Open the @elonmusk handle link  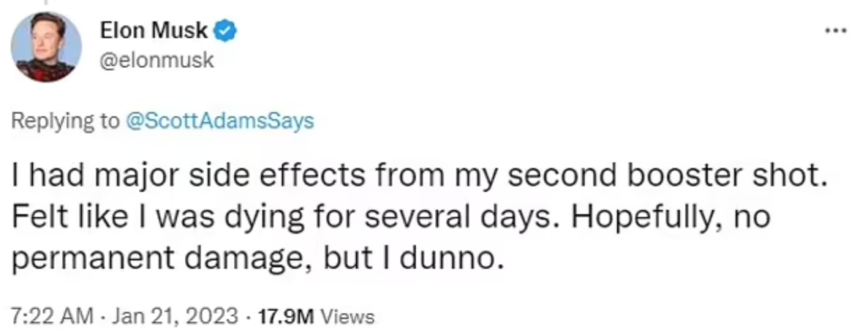click(x=157, y=60)
